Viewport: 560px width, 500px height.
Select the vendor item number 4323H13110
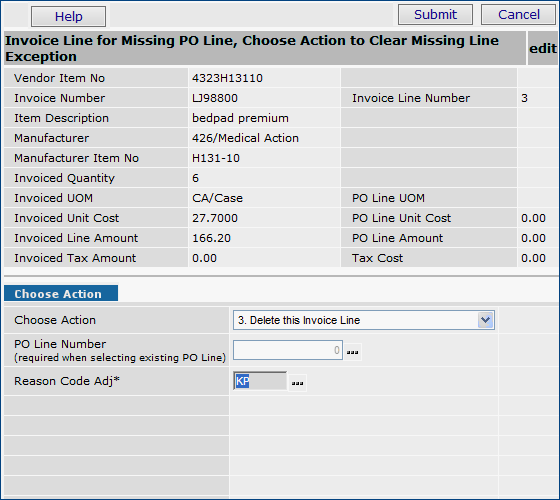pyautogui.click(x=227, y=78)
